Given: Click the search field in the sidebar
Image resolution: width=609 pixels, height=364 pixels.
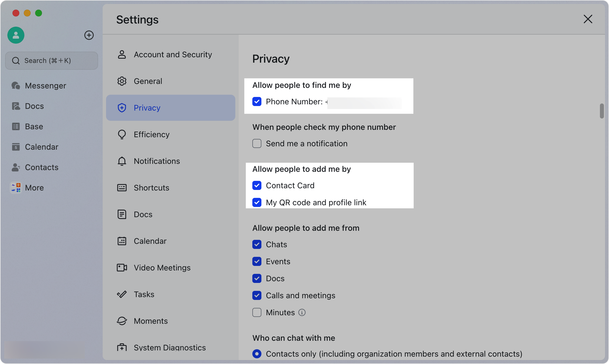Looking at the screenshot, I should click(x=51, y=60).
